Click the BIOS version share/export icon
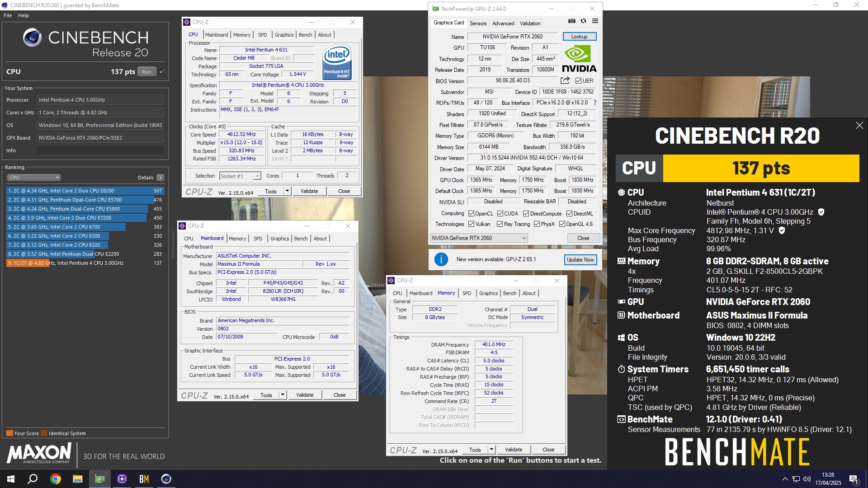 click(x=565, y=80)
